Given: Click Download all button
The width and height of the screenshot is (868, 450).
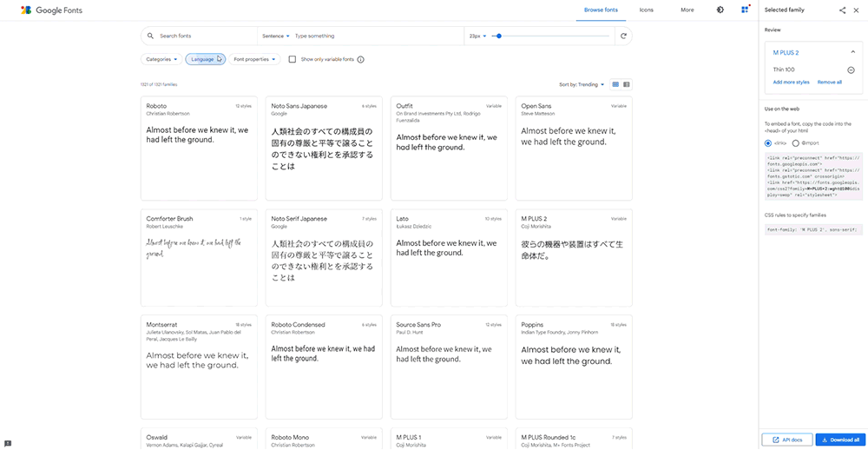Looking at the screenshot, I should pos(839,440).
